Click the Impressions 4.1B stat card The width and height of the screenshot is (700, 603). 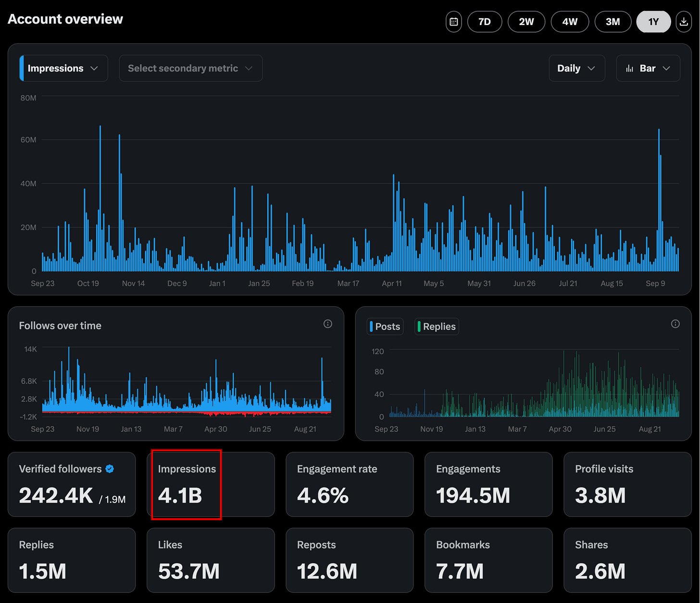point(211,484)
